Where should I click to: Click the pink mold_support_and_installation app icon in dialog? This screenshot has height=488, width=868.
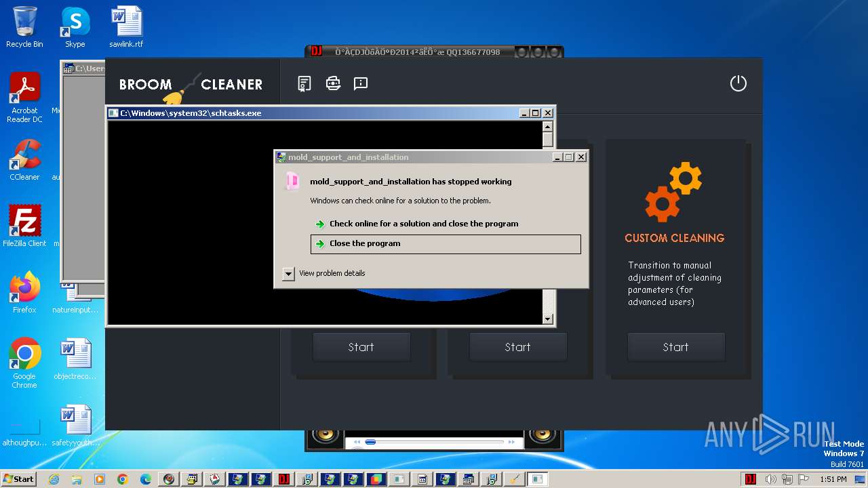[x=292, y=181]
